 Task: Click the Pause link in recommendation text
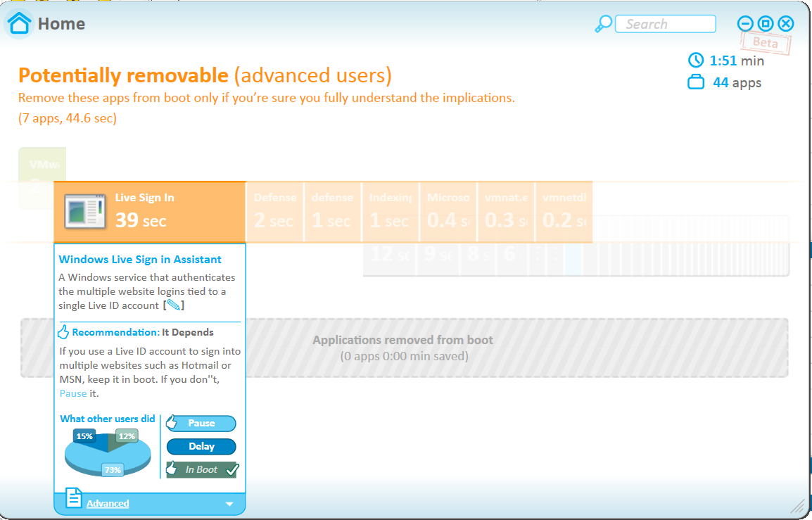73,393
